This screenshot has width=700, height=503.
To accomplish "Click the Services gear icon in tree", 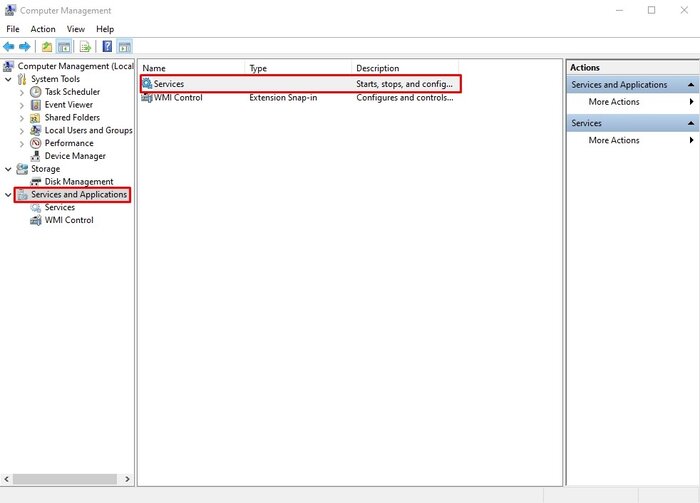I will (x=36, y=208).
